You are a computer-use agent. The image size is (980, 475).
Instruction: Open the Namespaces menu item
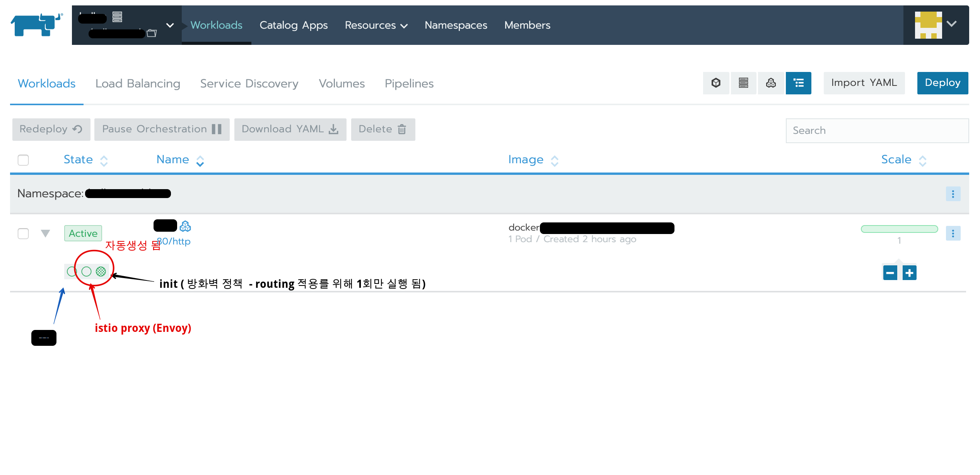click(x=456, y=25)
